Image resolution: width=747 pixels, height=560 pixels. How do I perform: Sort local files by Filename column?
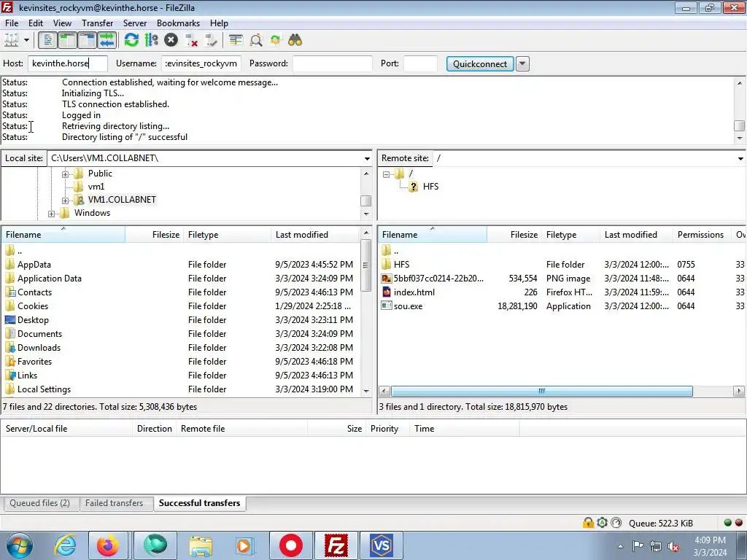(63, 235)
